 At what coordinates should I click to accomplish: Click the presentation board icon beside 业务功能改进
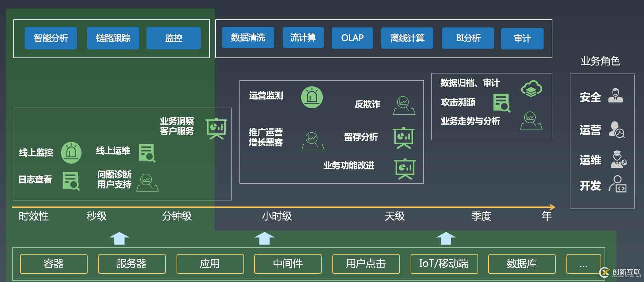click(405, 169)
